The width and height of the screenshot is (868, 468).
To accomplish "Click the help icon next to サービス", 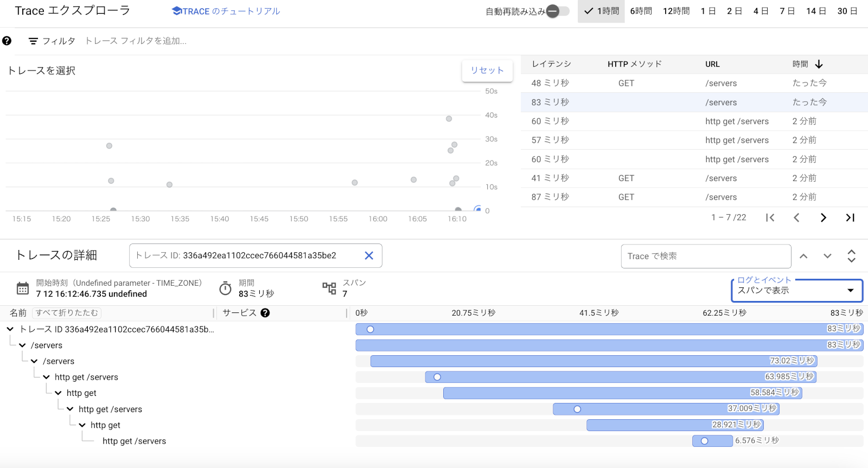I will (x=265, y=312).
